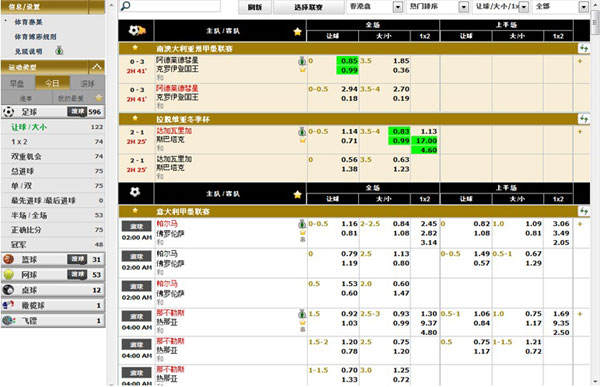Viewport: 600px width, 387px height.
Task: Expand more bets plus icon for 达加瓦里加
Action: coord(580,132)
